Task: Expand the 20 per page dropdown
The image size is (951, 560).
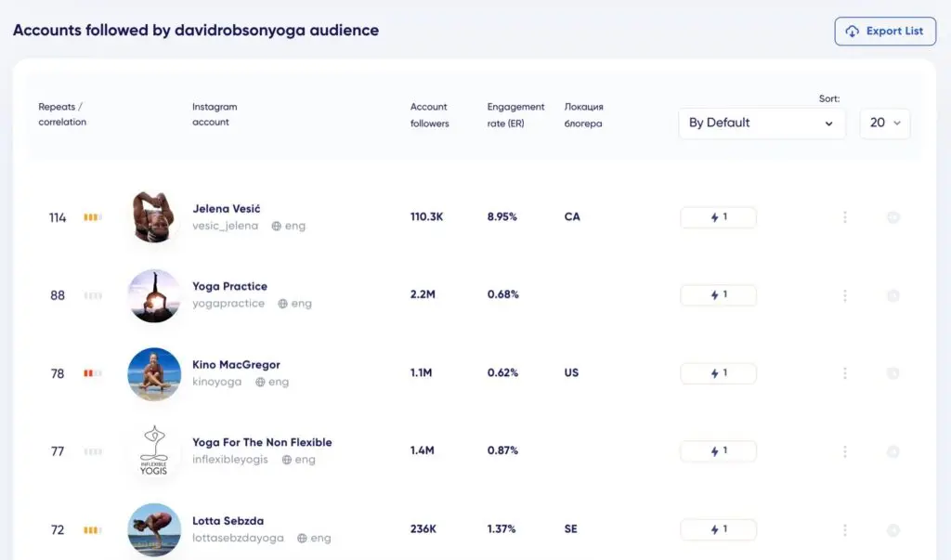Action: pyautogui.click(x=885, y=123)
